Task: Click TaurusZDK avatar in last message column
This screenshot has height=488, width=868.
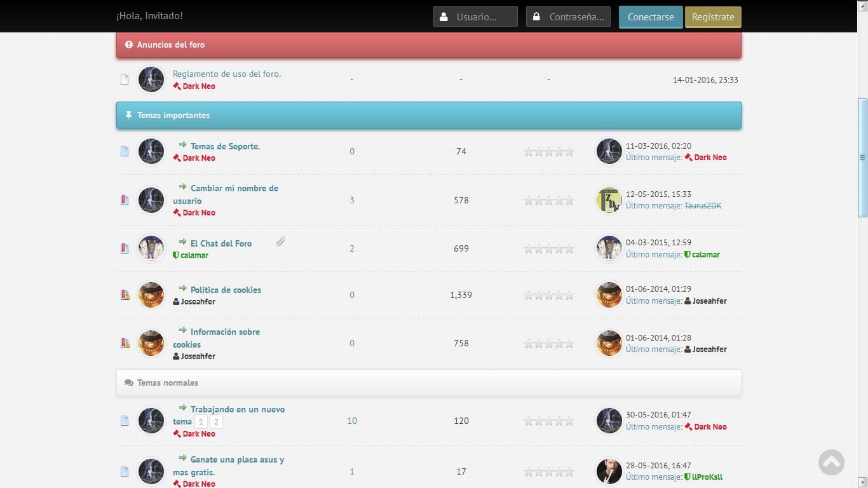Action: (609, 200)
